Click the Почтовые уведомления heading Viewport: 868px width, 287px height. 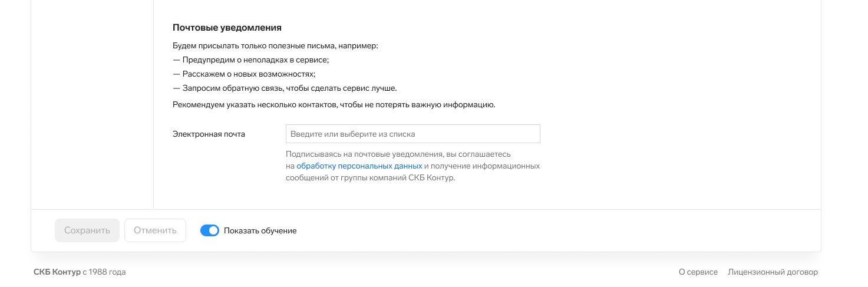(x=227, y=28)
